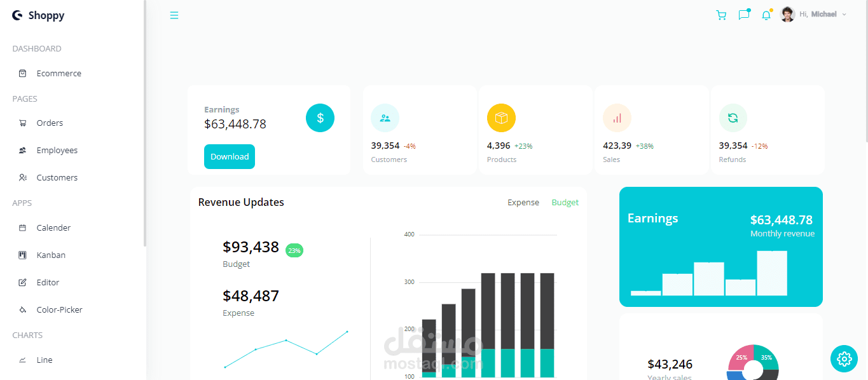Click the Customers sidebar icon
The height and width of the screenshot is (380, 868).
(23, 177)
